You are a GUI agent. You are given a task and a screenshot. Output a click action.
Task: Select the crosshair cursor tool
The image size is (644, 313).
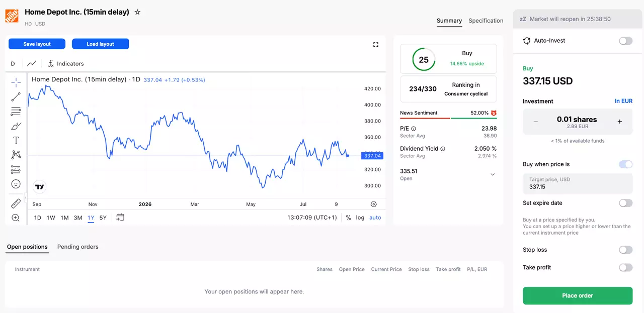[x=16, y=82]
